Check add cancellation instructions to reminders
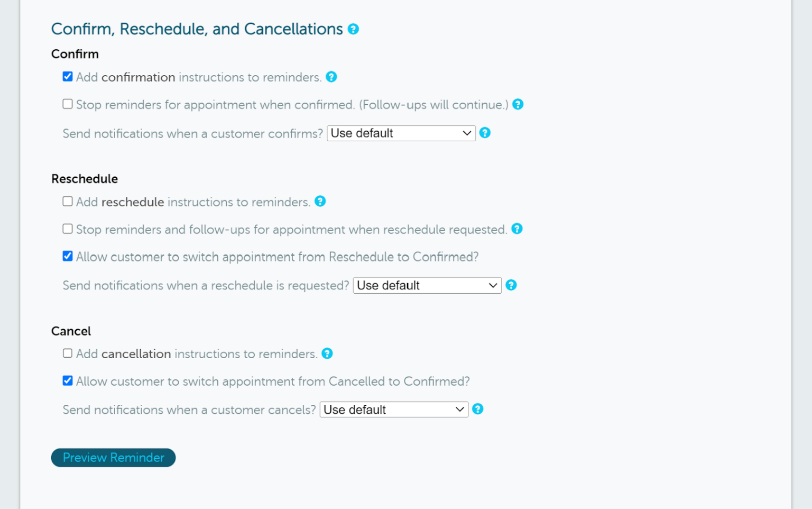 point(67,353)
